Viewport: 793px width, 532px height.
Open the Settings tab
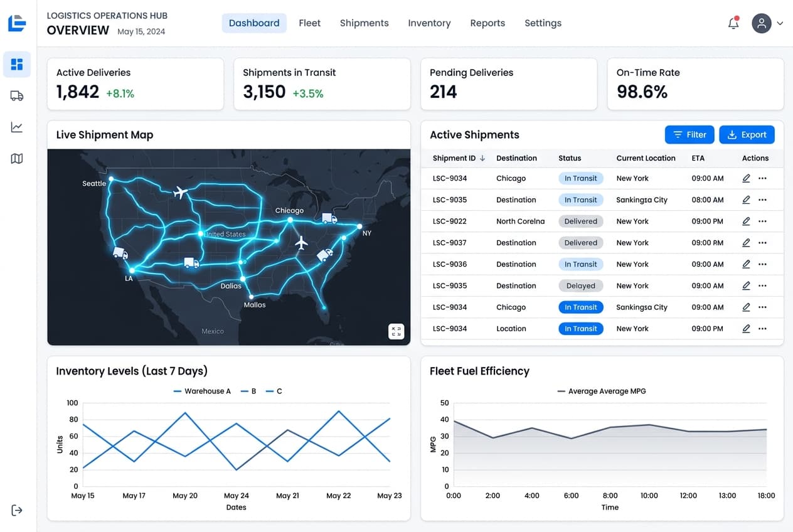point(543,23)
